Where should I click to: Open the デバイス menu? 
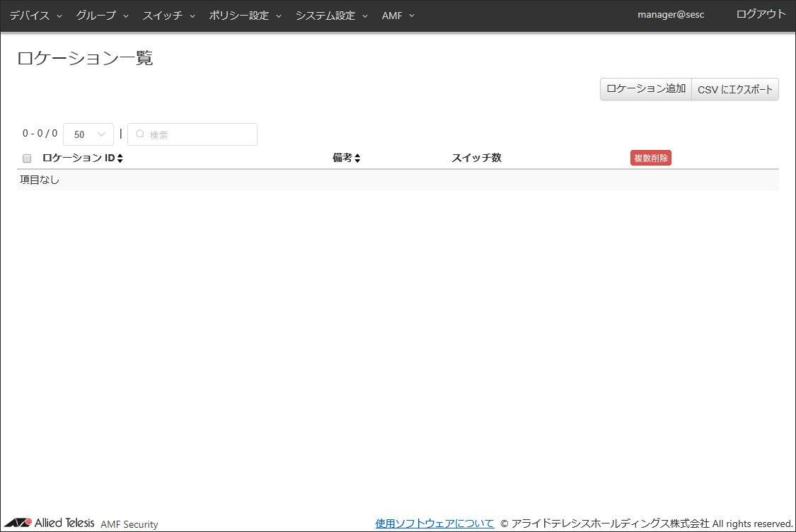pos(35,16)
